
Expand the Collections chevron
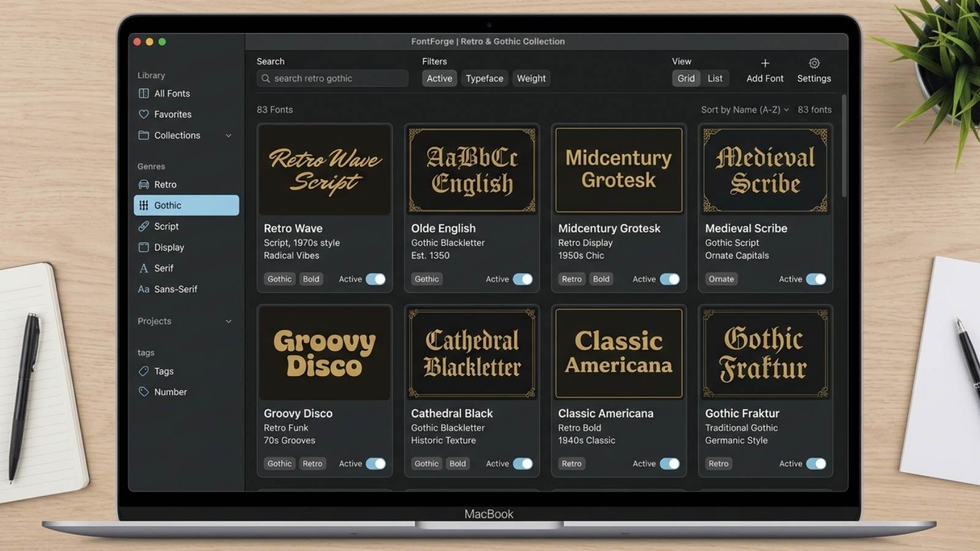coord(228,135)
